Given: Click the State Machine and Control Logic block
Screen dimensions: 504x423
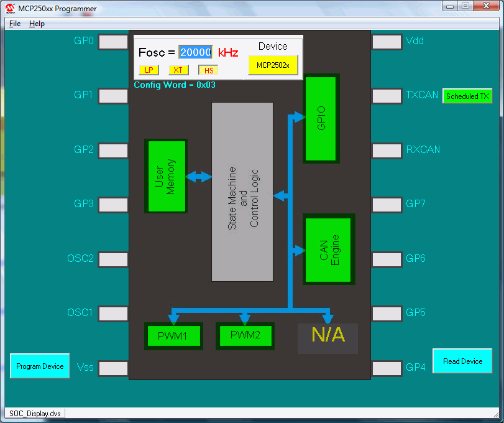Looking at the screenshot, I should [x=242, y=192].
